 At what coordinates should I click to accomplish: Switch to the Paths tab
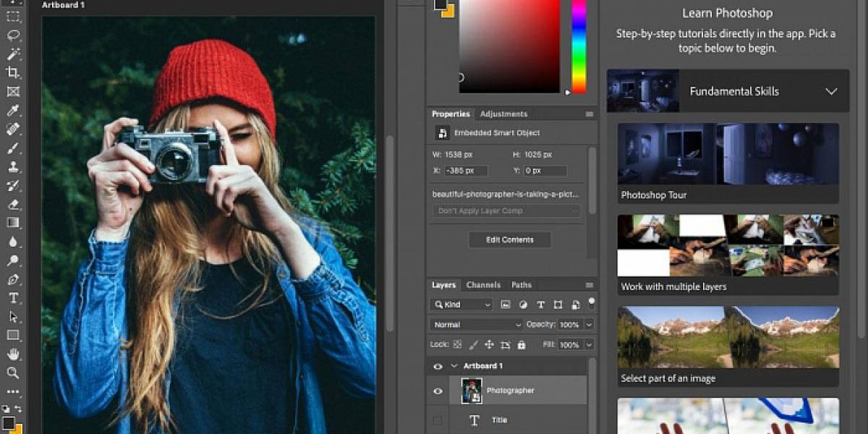tap(522, 285)
